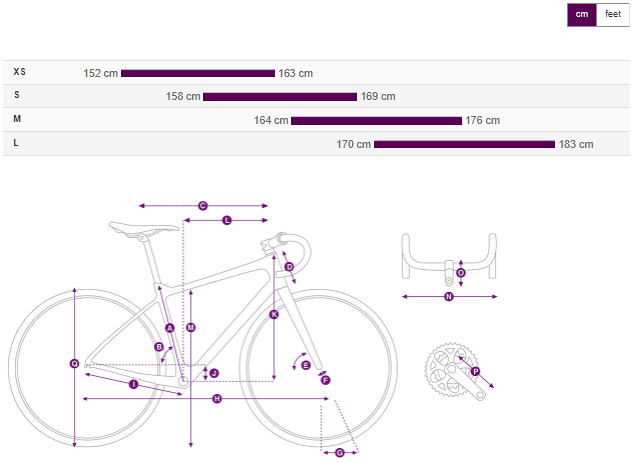Click the E marker by the fork
The width and height of the screenshot is (642, 463).
coord(306,365)
